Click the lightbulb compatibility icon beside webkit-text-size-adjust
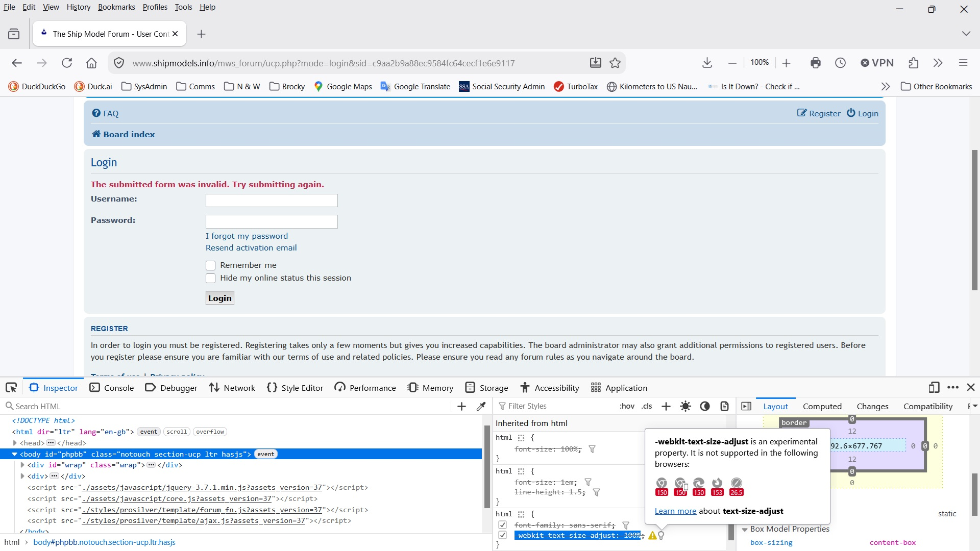 (661, 535)
